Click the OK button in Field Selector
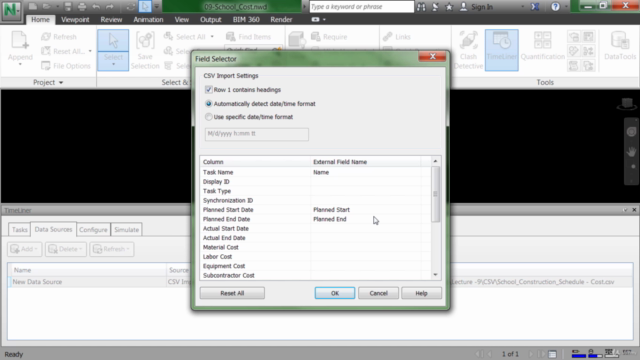640x360 pixels. pyautogui.click(x=335, y=293)
